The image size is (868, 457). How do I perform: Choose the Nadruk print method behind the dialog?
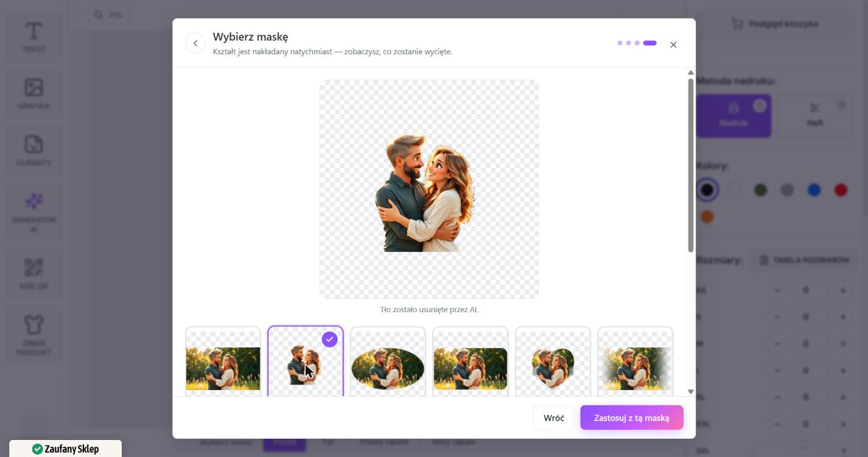click(733, 116)
